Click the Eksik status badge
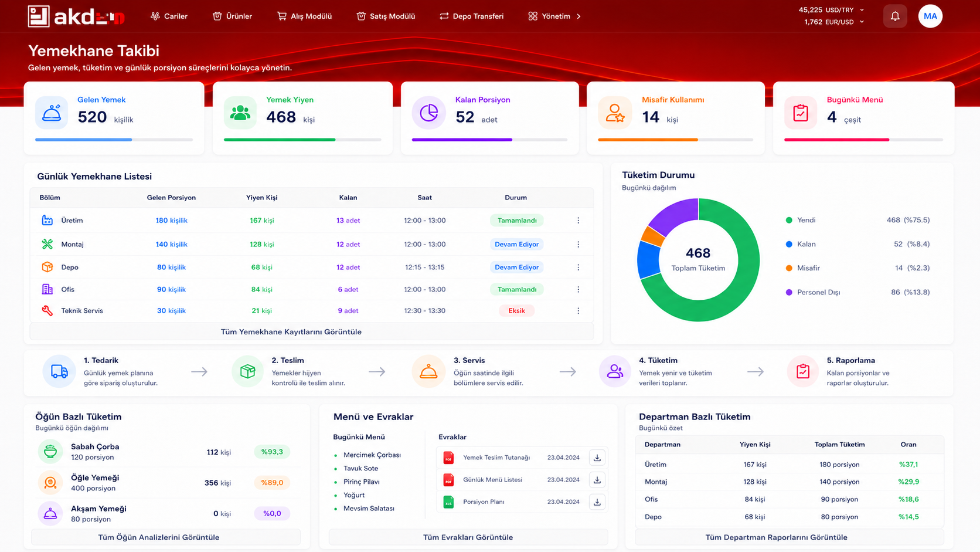Viewport: 980px width, 552px height. pyautogui.click(x=516, y=311)
